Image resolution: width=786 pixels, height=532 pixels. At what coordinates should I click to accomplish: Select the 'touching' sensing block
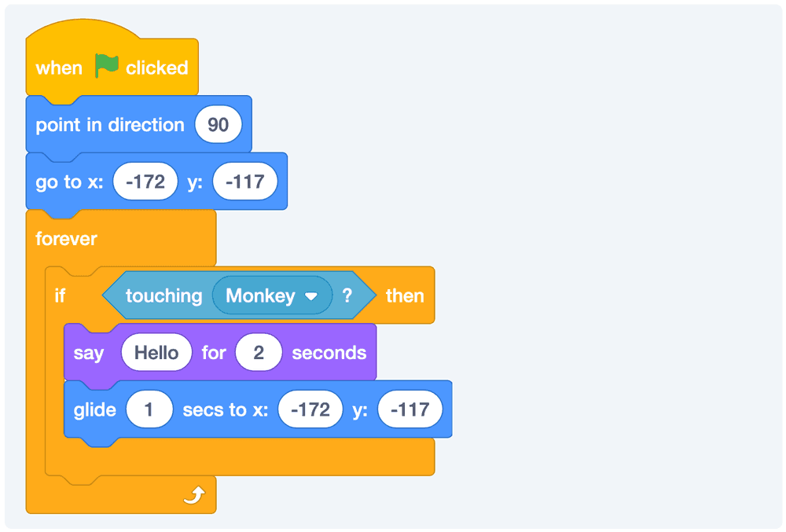pyautogui.click(x=163, y=296)
